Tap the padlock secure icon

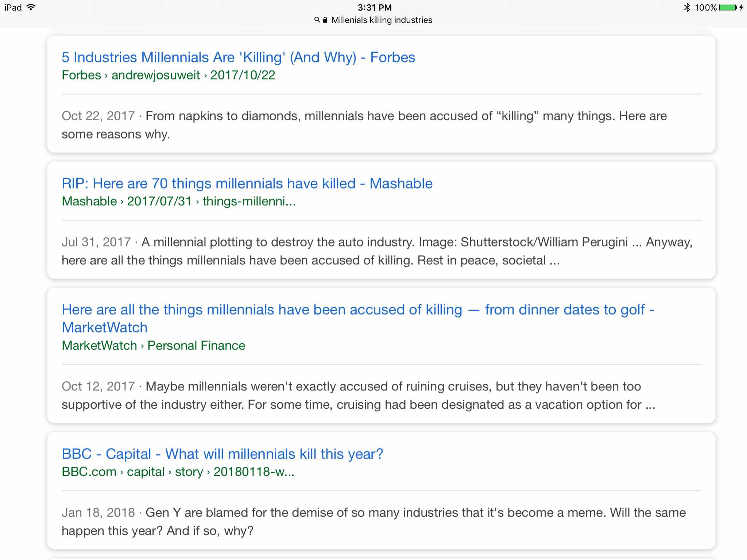325,20
